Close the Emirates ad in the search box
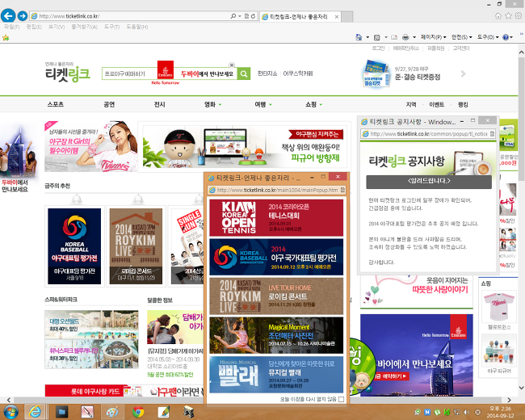The height and width of the screenshot is (420, 525). coord(232,65)
